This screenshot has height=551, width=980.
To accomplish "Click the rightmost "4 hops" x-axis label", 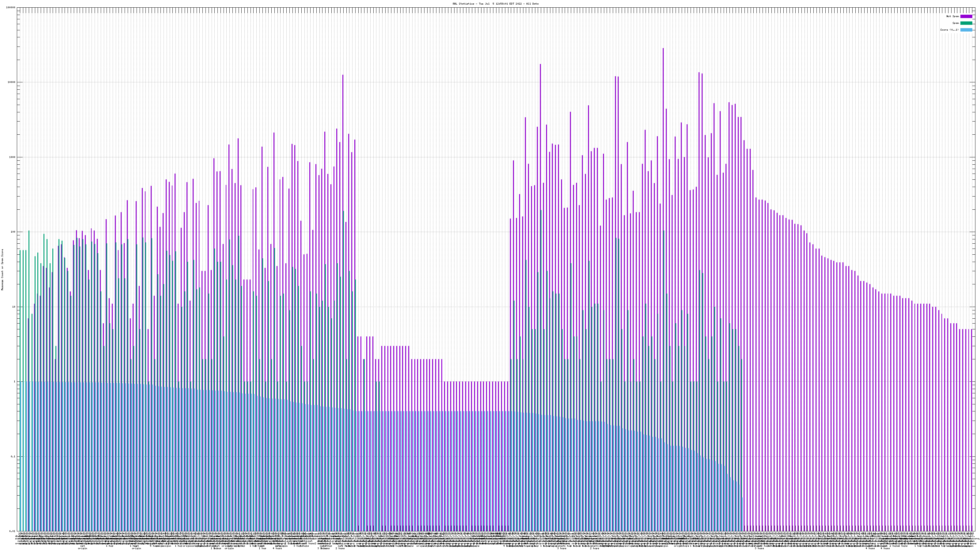I will coord(885,549).
